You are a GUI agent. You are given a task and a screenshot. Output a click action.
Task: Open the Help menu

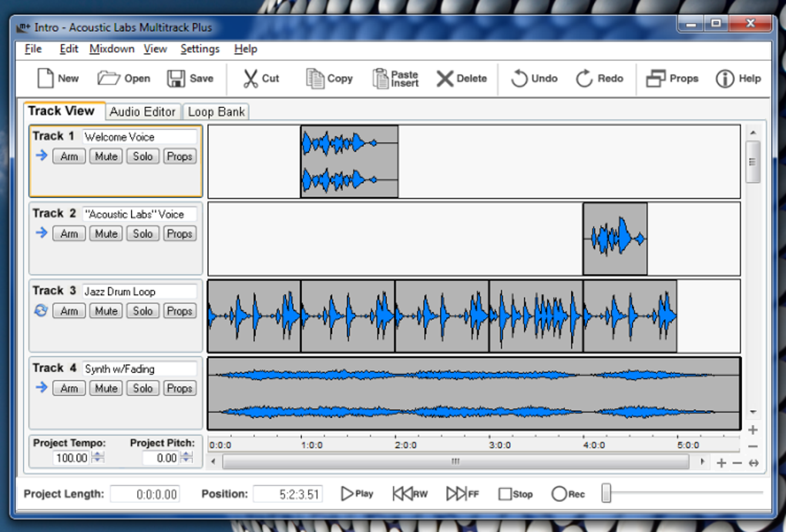pyautogui.click(x=246, y=49)
